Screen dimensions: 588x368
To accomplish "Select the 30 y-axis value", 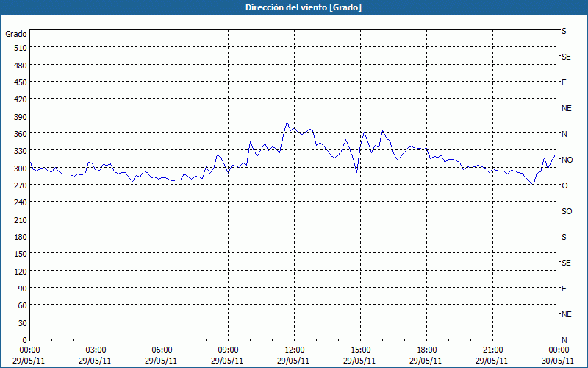I will pos(23,323).
